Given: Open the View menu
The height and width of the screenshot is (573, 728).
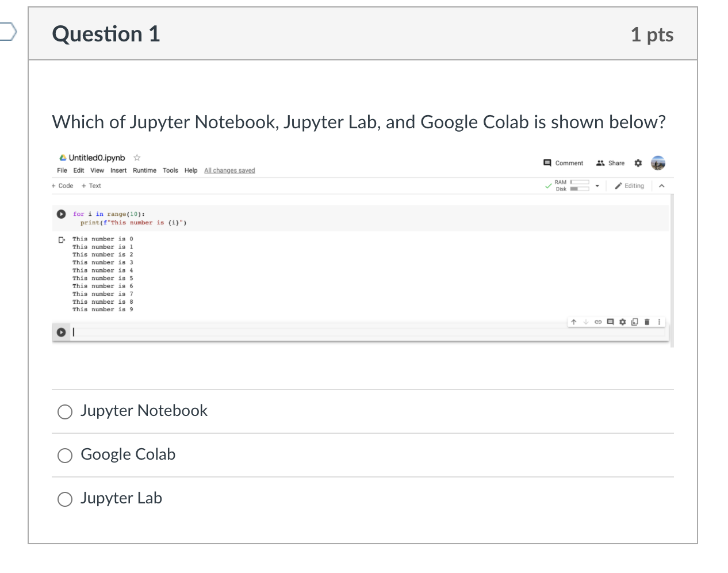Looking at the screenshot, I should coord(97,170).
